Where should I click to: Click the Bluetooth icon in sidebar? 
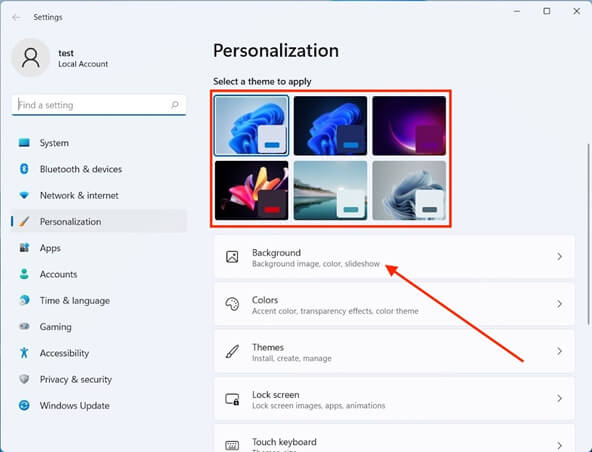point(24,169)
